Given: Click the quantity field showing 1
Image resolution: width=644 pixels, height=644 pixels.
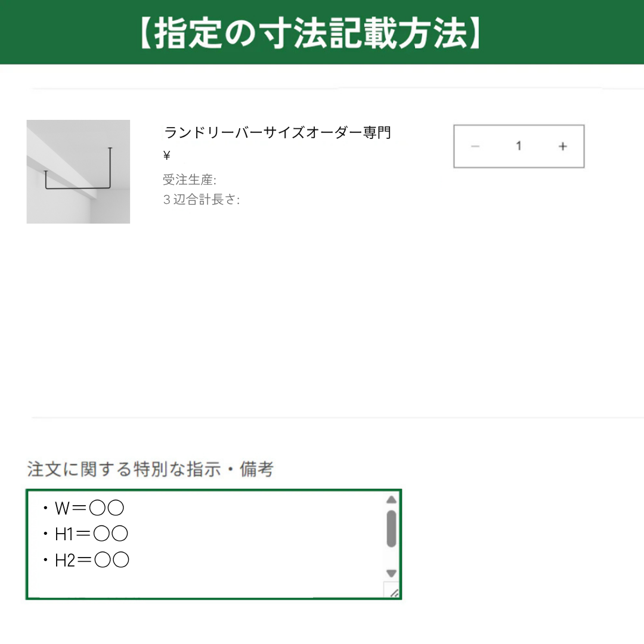Looking at the screenshot, I should pos(519,146).
